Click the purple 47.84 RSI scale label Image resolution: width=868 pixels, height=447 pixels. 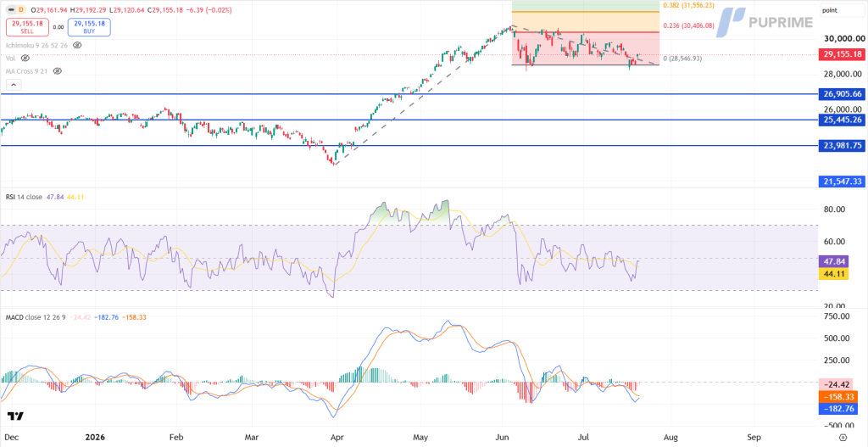tap(833, 262)
